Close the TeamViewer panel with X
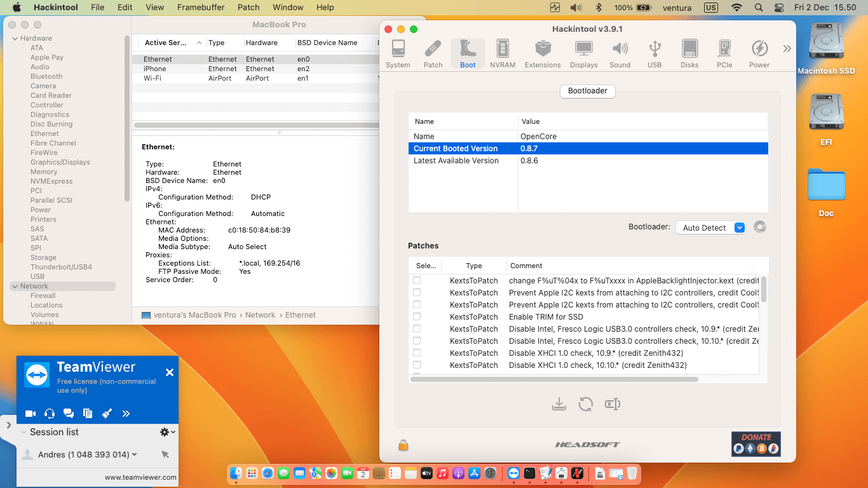The image size is (868, 488). coord(170,372)
